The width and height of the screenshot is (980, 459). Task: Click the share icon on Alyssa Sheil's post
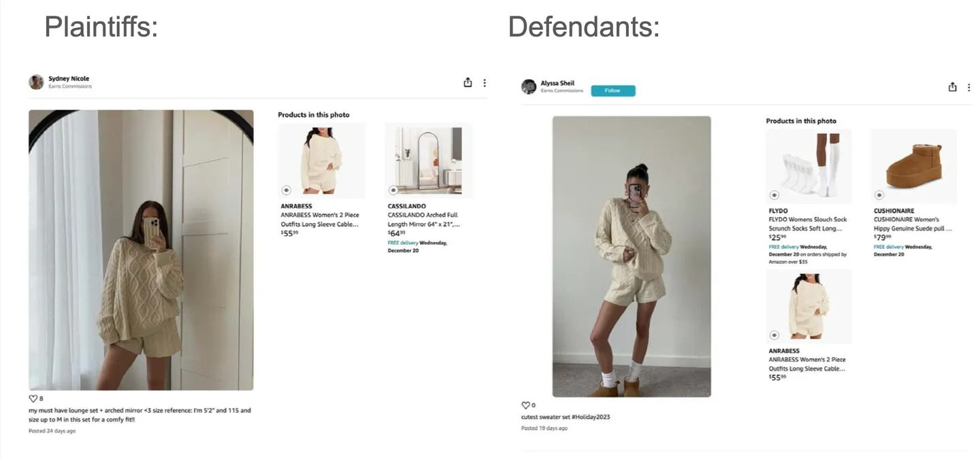pos(952,87)
